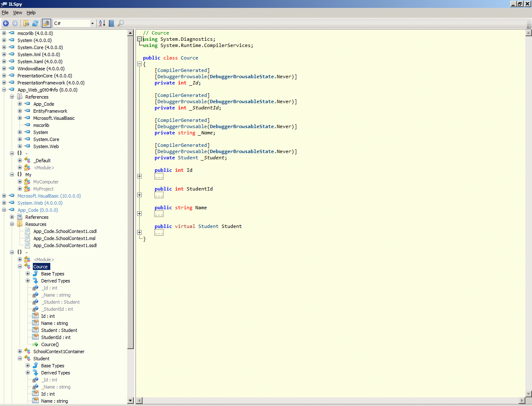Click the assembly icon beside PresentationCore (4.0.0.0)
The image size is (532, 406).
tap(12, 75)
